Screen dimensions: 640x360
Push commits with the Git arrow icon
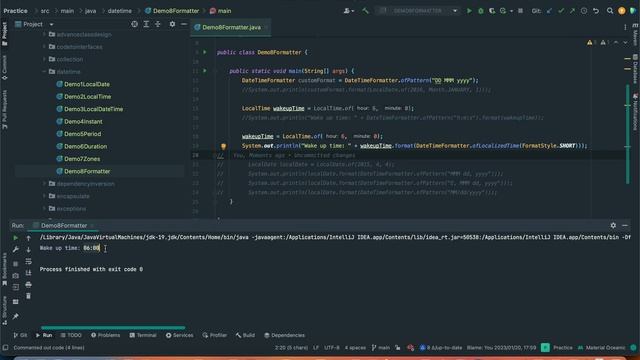point(572,11)
